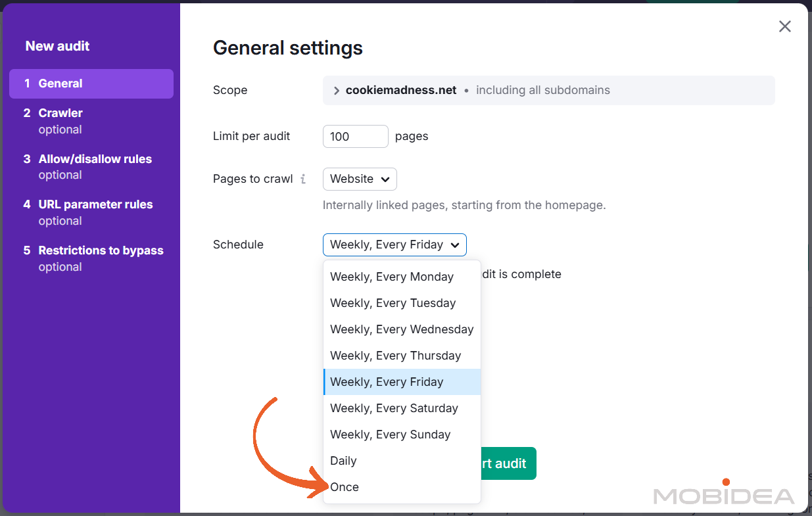
Task: Open the Allow/disallow rules step
Action: [95, 159]
